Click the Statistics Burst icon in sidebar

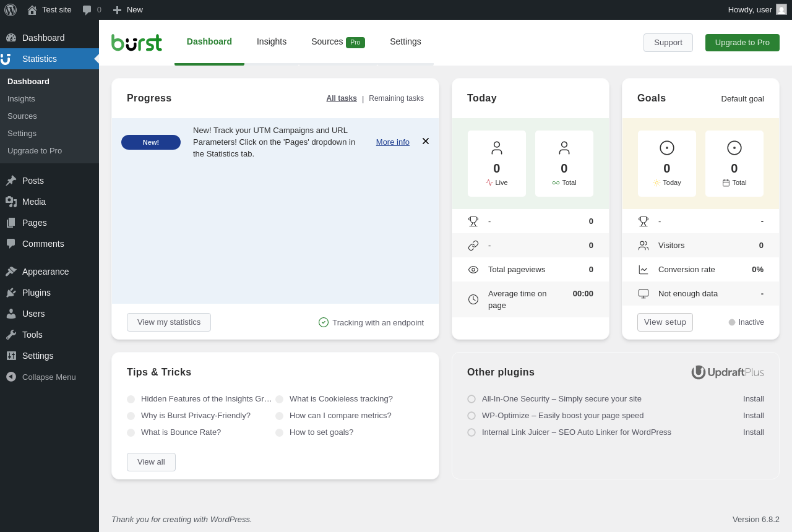[6, 59]
